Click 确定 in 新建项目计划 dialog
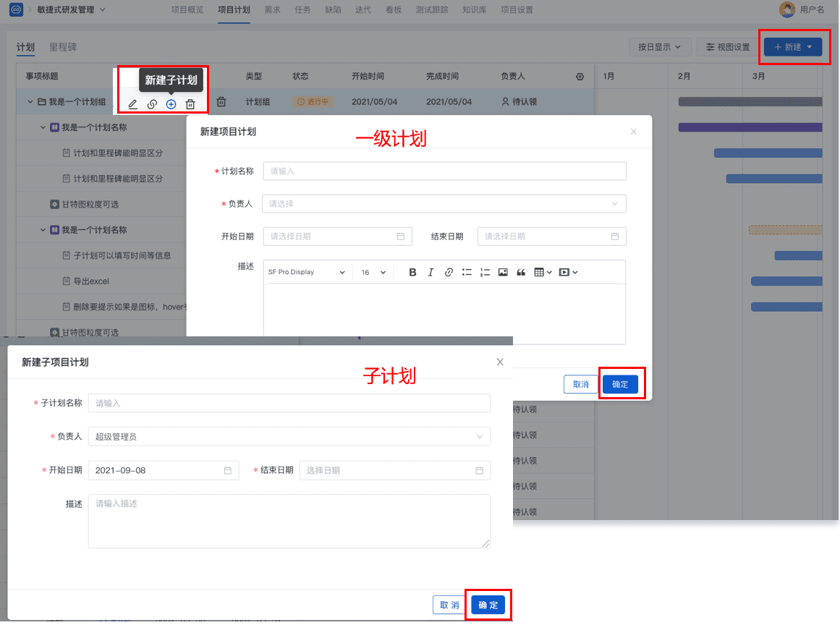The image size is (840, 625). [620, 384]
